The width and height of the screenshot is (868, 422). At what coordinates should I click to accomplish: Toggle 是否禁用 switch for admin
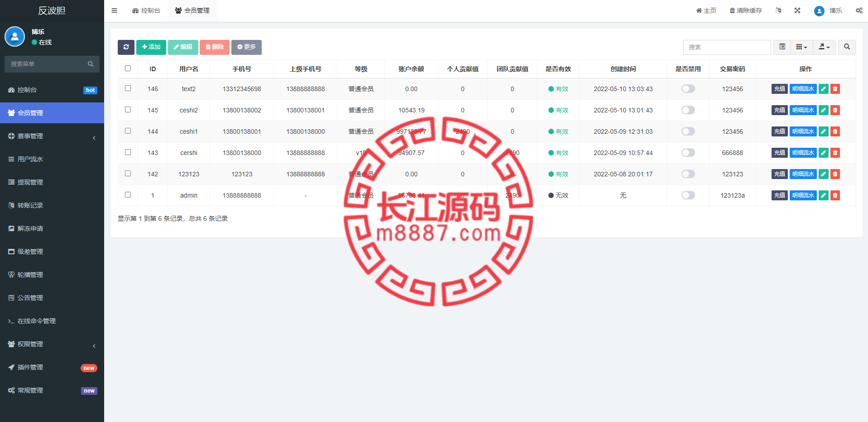[688, 195]
